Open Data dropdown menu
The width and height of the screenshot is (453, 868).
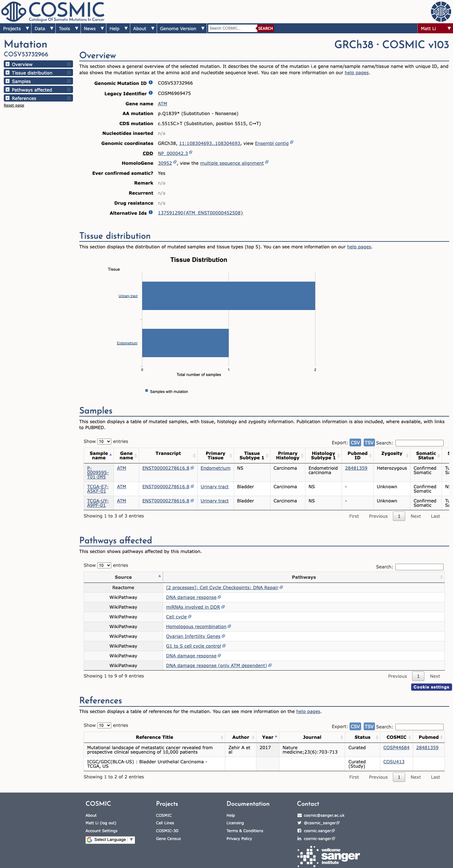[44, 28]
